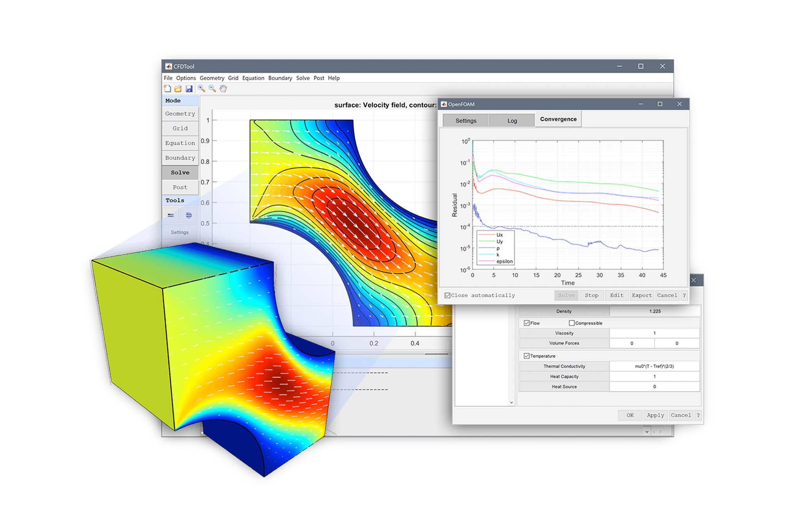The height and width of the screenshot is (532, 799).
Task: Click the Heat Source value field
Action: 655,387
